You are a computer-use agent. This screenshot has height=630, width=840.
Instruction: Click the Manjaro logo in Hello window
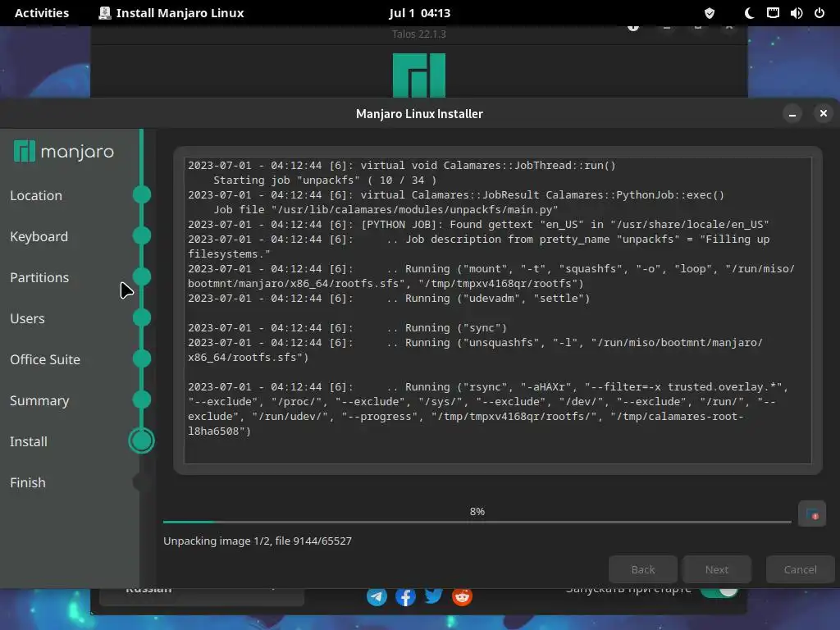coord(419,75)
